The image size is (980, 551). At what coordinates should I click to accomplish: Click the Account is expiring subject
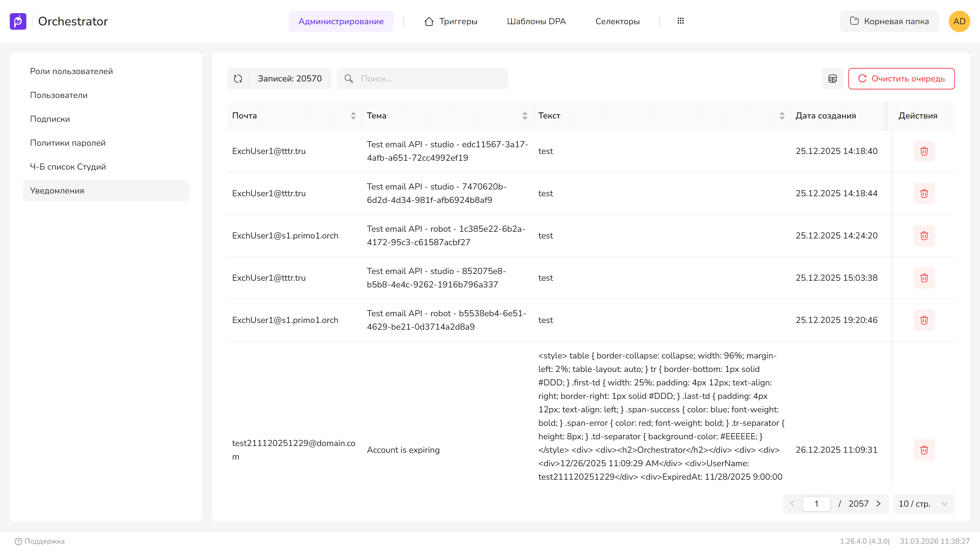tap(403, 450)
